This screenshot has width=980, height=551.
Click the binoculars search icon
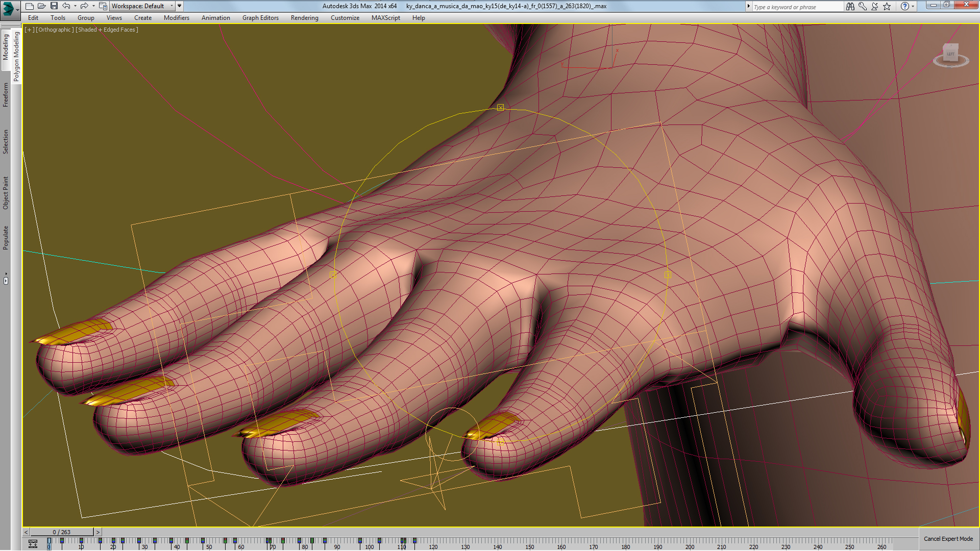[x=850, y=6]
